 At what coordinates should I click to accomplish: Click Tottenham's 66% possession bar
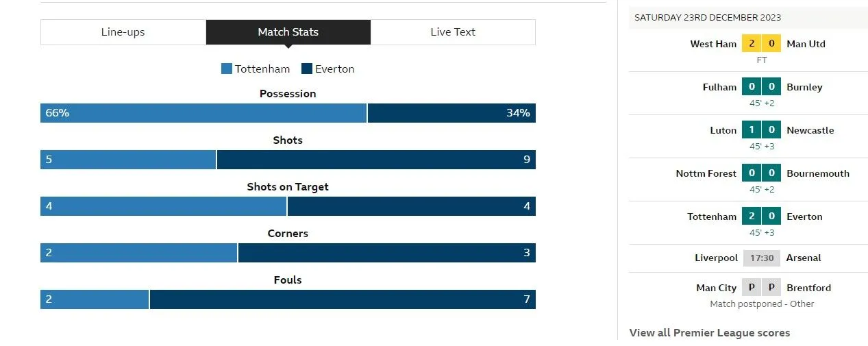pos(203,113)
